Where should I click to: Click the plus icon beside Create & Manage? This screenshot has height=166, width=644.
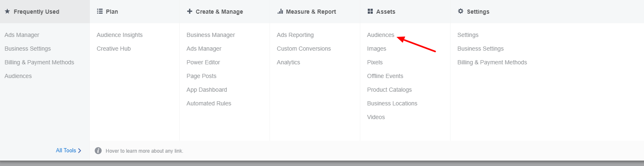tap(190, 12)
